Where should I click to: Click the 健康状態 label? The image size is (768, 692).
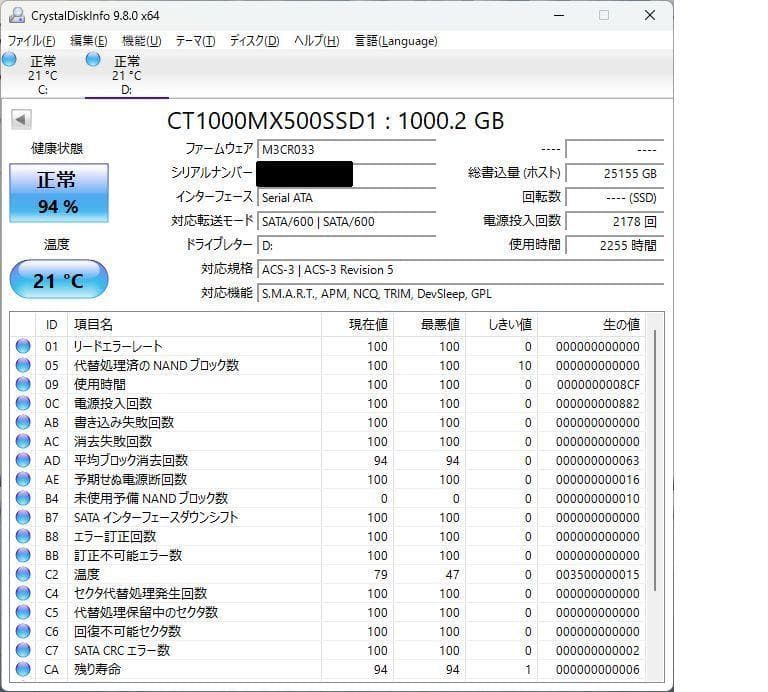click(57, 148)
